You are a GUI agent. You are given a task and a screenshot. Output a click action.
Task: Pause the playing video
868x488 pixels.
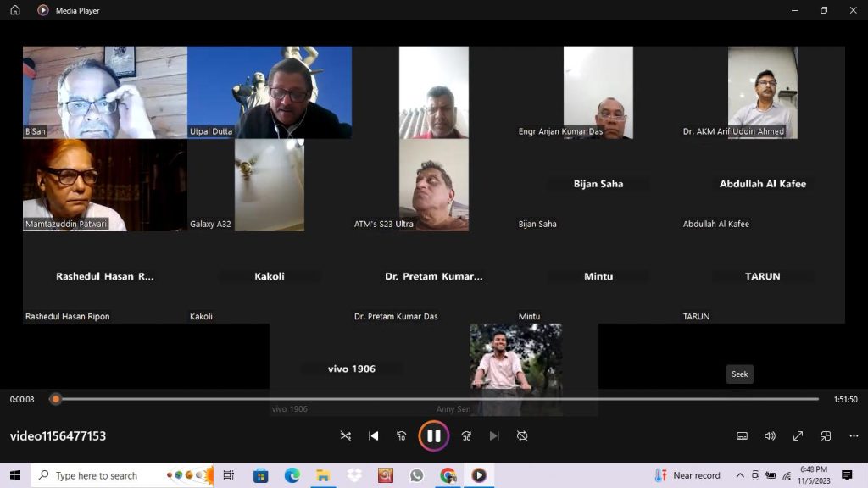pos(433,435)
